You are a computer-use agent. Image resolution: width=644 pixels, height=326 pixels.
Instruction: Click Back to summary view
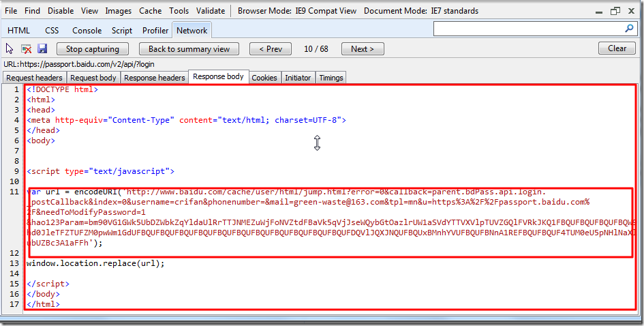point(189,49)
